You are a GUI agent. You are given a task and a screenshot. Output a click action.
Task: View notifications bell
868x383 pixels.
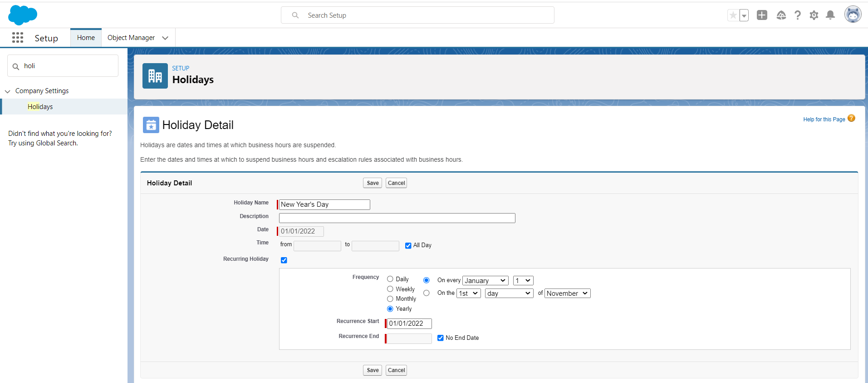[x=830, y=15]
